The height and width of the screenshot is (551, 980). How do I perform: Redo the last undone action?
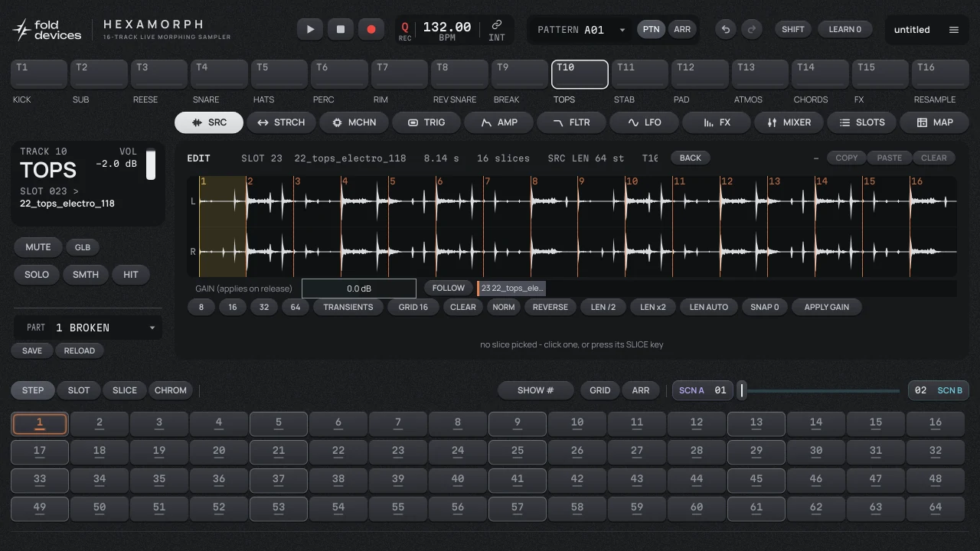point(752,29)
